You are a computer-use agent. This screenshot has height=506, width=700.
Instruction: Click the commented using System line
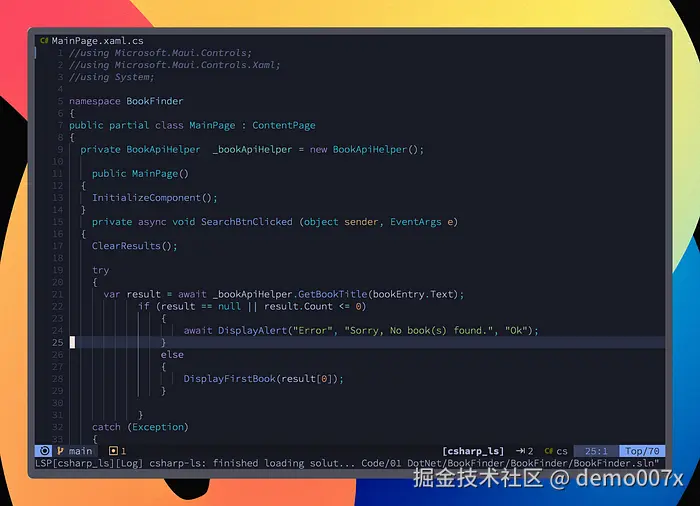coord(112,77)
